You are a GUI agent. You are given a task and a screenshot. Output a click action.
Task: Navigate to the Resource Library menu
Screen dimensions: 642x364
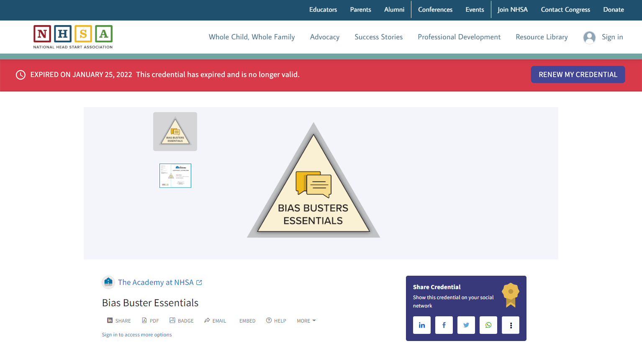(542, 37)
